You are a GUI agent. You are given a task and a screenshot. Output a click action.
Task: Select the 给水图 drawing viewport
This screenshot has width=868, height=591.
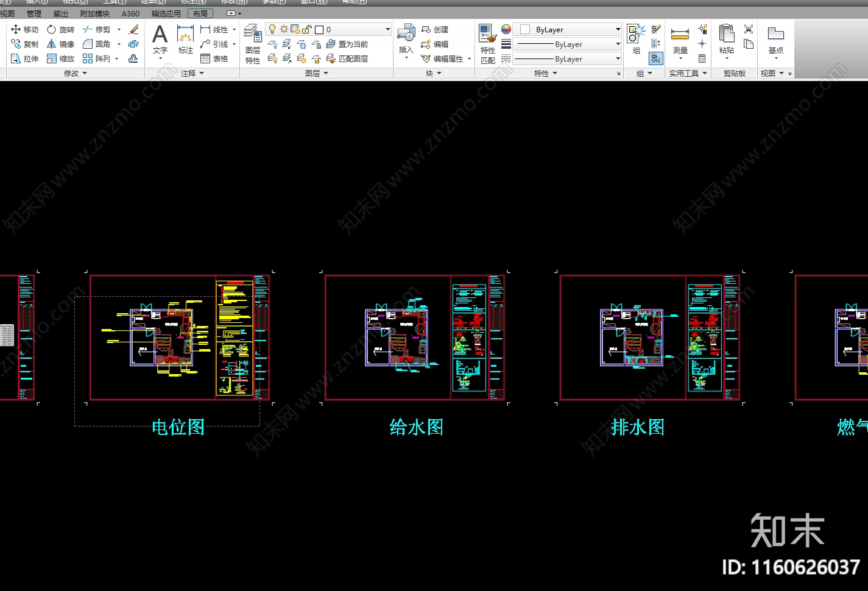(415, 337)
